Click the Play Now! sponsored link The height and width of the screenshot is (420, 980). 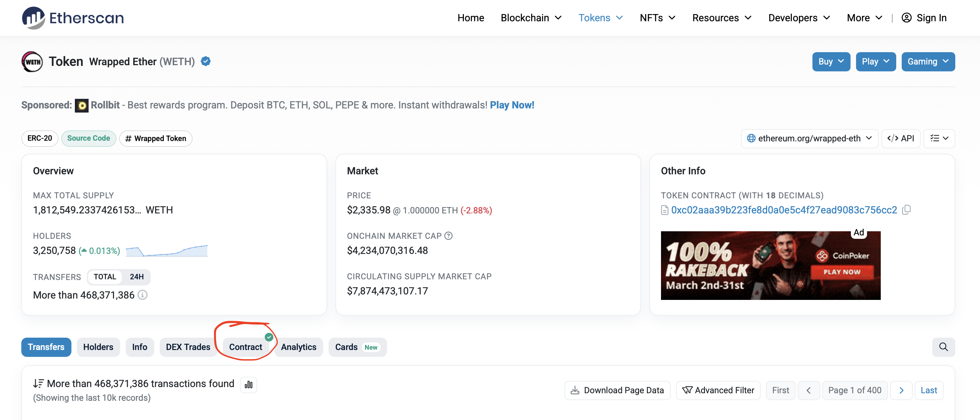[512, 105]
